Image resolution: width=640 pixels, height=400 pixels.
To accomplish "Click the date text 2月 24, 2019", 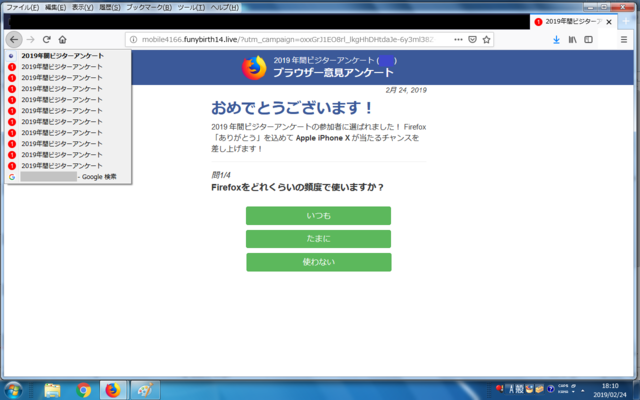I will [x=406, y=90].
